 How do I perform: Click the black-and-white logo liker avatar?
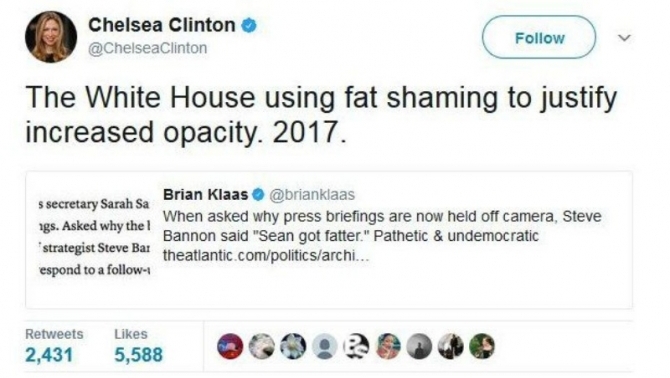click(x=356, y=346)
